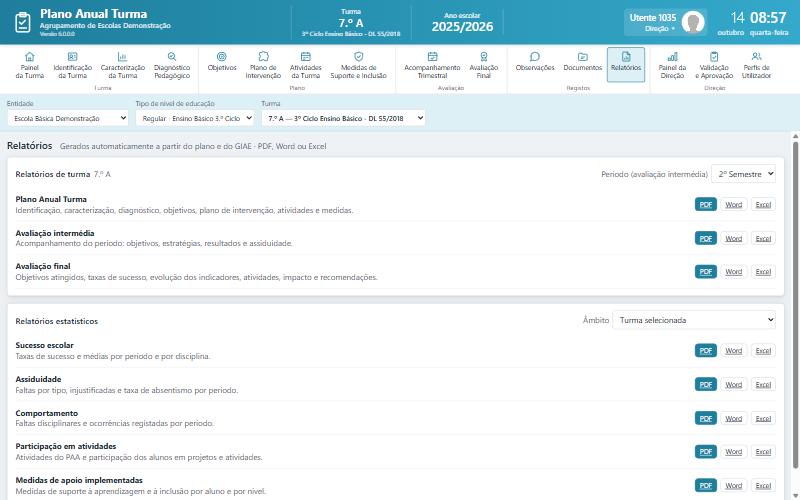This screenshot has height=500, width=800.
Task: Open Acompanhamento Trimestral
Action: click(x=432, y=65)
